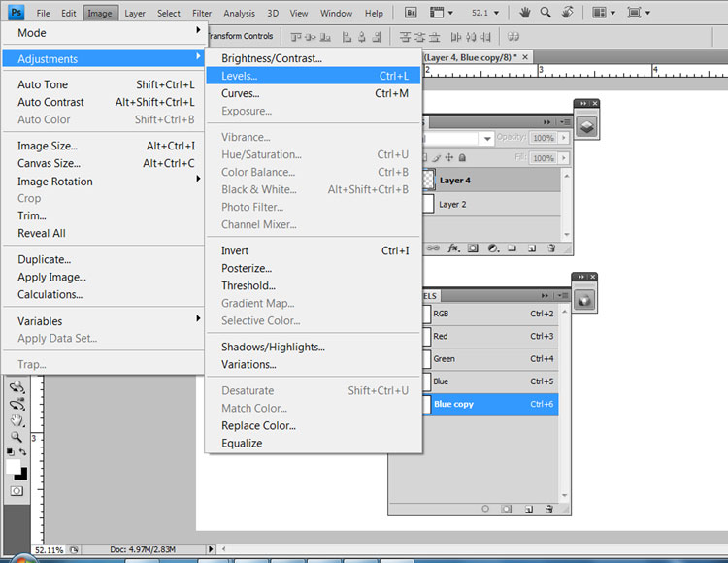Reset default foreground and background colors
Image resolution: width=728 pixels, height=563 pixels.
[x=11, y=451]
